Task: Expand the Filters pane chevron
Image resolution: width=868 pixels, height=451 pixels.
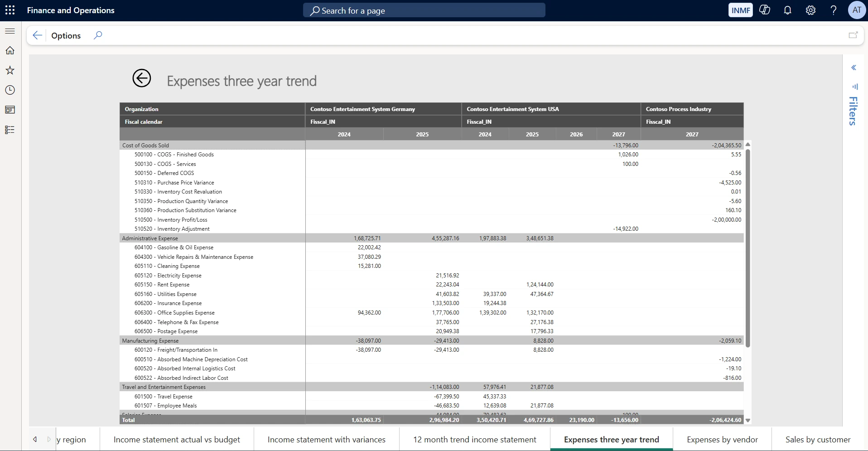Action: [854, 68]
